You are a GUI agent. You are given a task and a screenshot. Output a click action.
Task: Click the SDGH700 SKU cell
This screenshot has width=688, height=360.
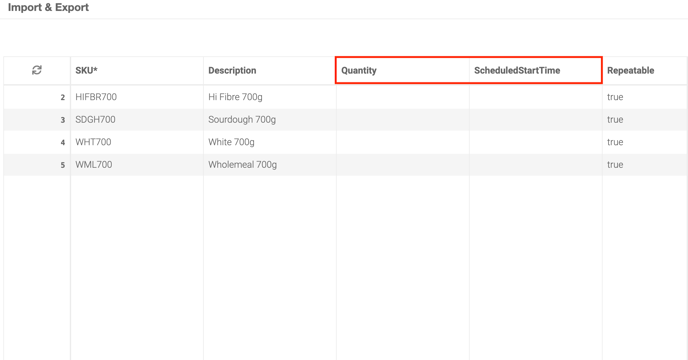(x=137, y=119)
